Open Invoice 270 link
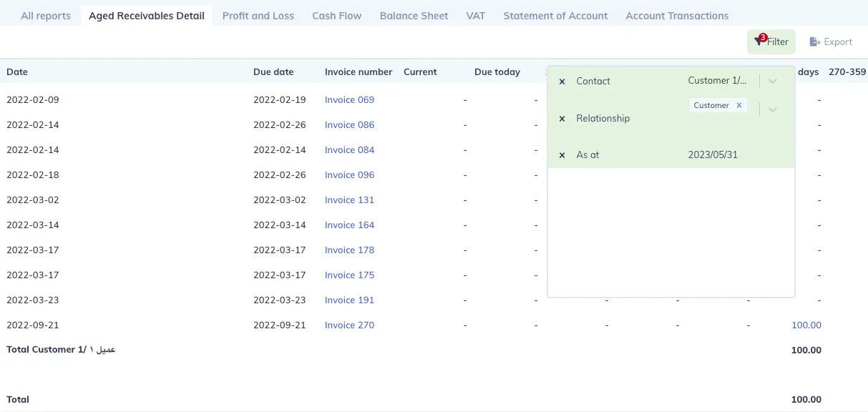The height and width of the screenshot is (412, 868). click(x=349, y=325)
